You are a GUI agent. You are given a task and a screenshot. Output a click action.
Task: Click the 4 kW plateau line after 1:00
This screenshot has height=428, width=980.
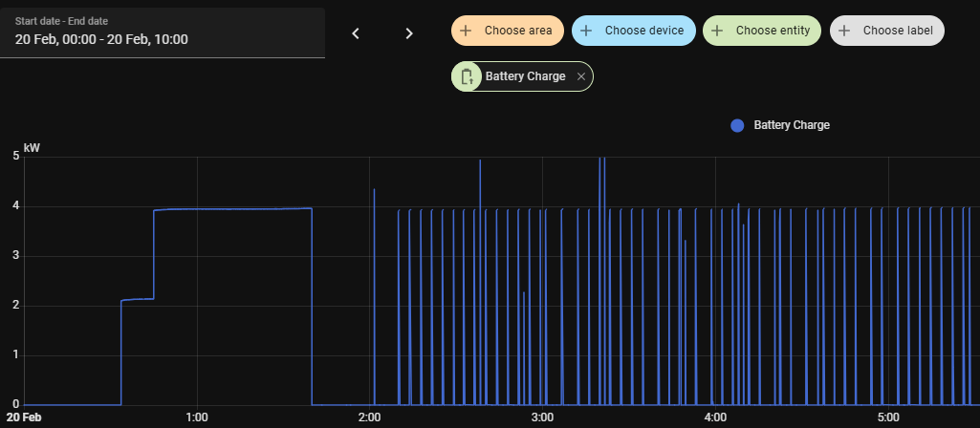click(x=234, y=208)
